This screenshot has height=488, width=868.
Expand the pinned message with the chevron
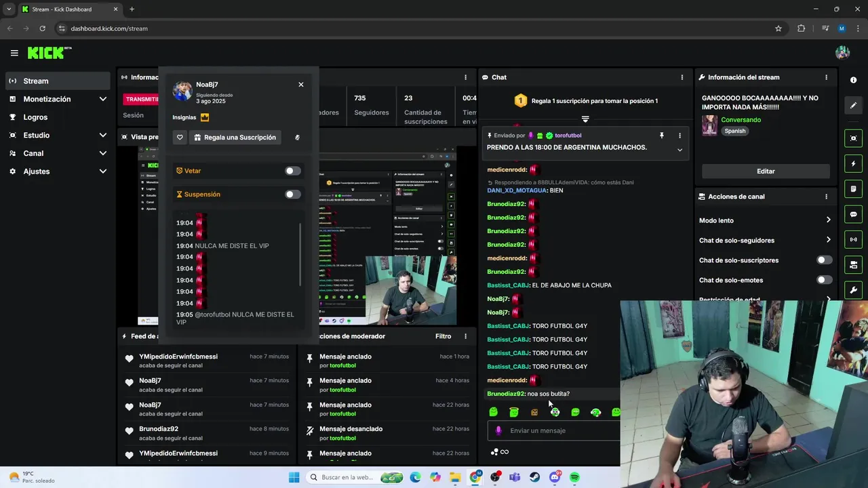pos(679,150)
